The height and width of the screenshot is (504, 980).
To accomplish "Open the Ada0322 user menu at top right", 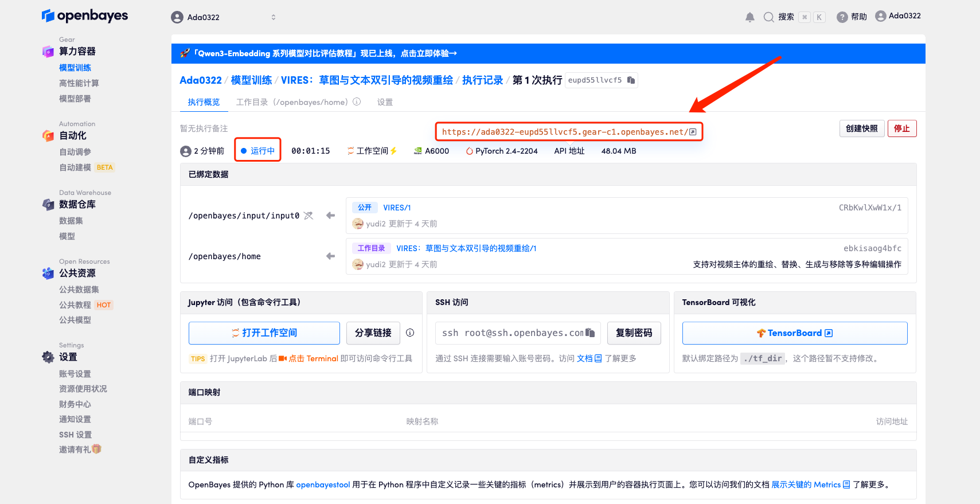I will click(x=898, y=16).
